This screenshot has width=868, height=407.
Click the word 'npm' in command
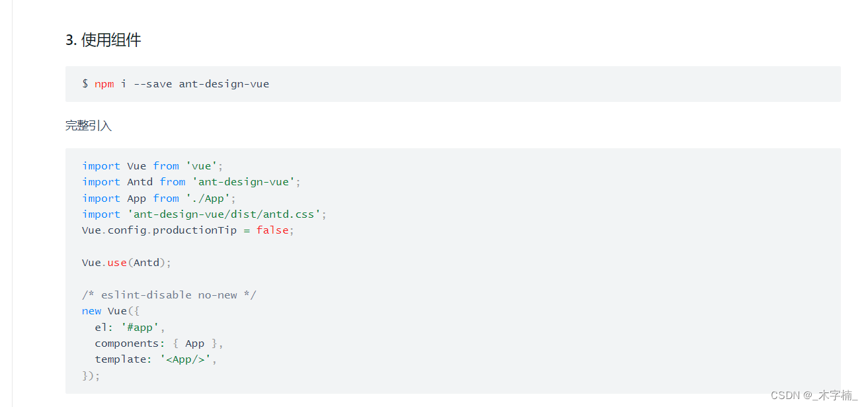pos(104,84)
